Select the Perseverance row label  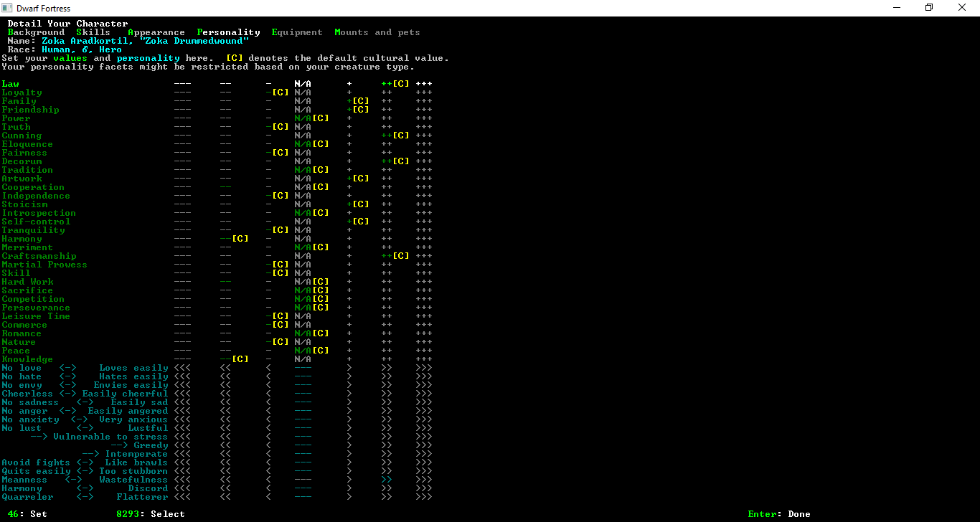[x=36, y=308]
